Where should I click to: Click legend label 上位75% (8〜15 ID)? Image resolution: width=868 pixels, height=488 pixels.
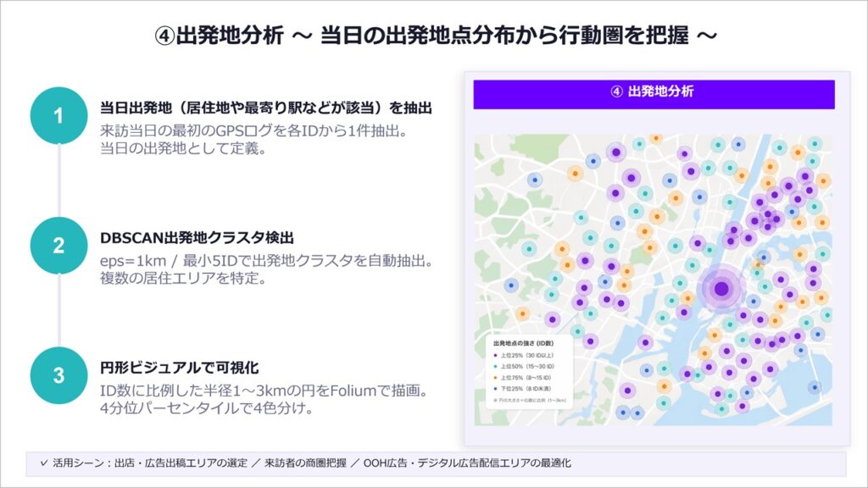(x=526, y=377)
